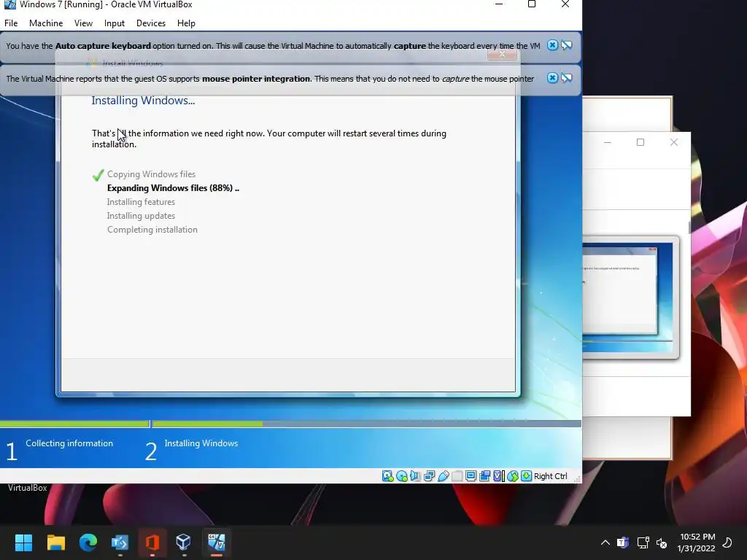Open the Office app from the taskbar
Viewport: 747px width, 560px height.
pyautogui.click(x=152, y=542)
